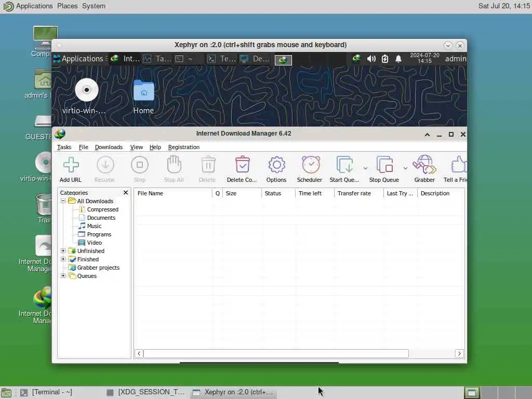This screenshot has width=532, height=399.
Task: Click the Delete trash icon
Action: [x=208, y=165]
